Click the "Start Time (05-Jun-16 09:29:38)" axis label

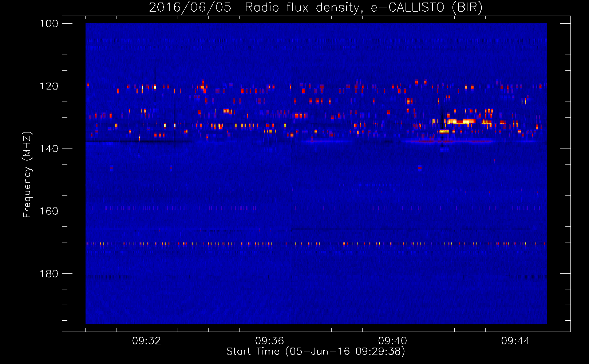click(x=316, y=352)
